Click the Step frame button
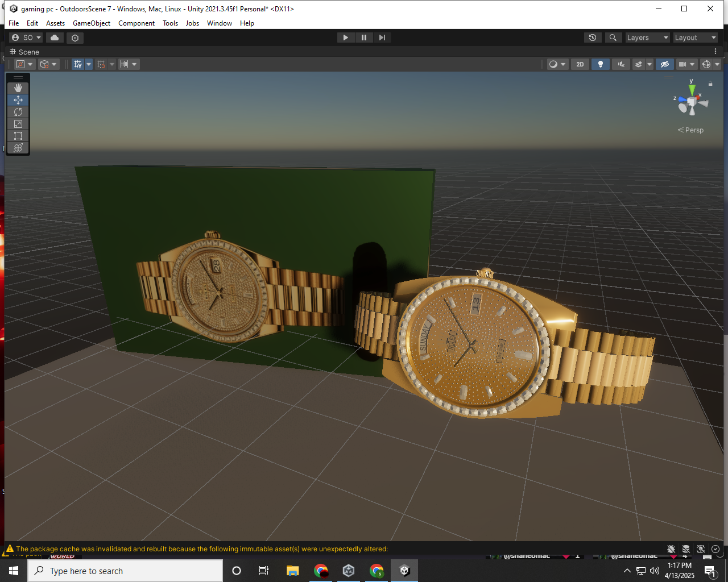728x582 pixels. pyautogui.click(x=382, y=38)
